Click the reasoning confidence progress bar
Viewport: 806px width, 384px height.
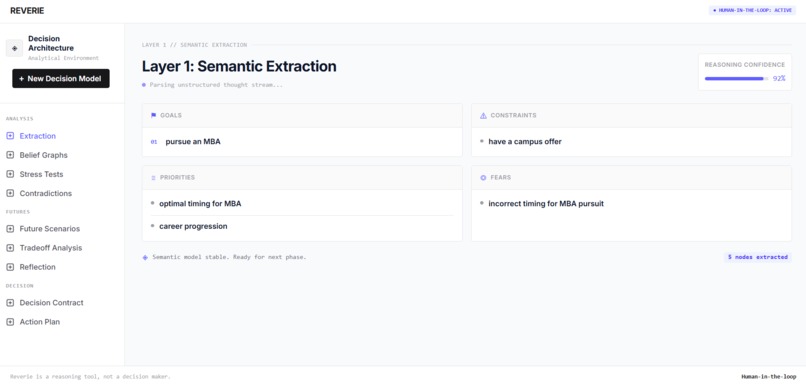(x=737, y=79)
